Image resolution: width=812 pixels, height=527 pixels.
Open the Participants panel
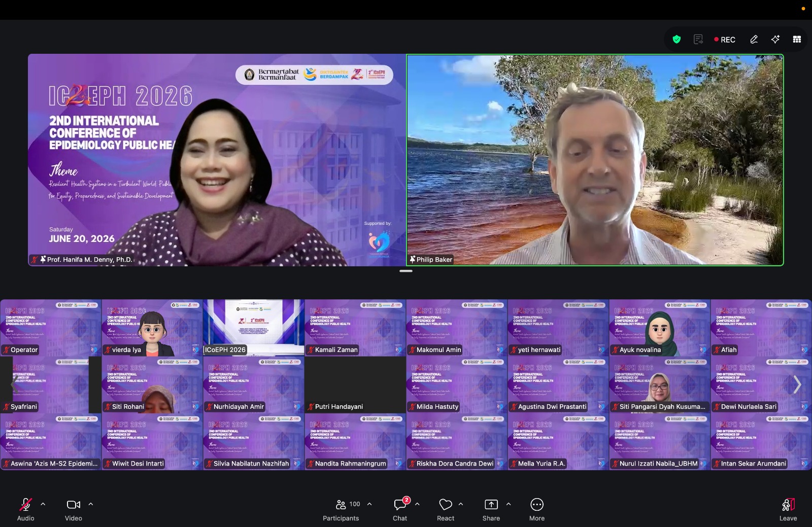click(341, 509)
